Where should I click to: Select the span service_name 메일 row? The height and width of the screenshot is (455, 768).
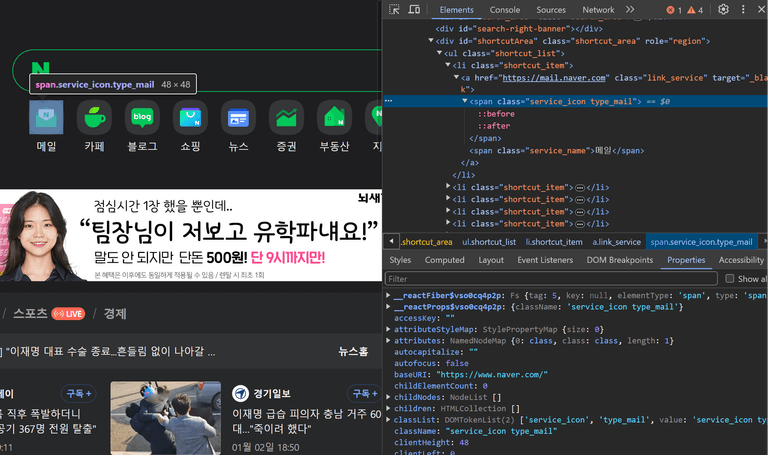click(x=556, y=150)
